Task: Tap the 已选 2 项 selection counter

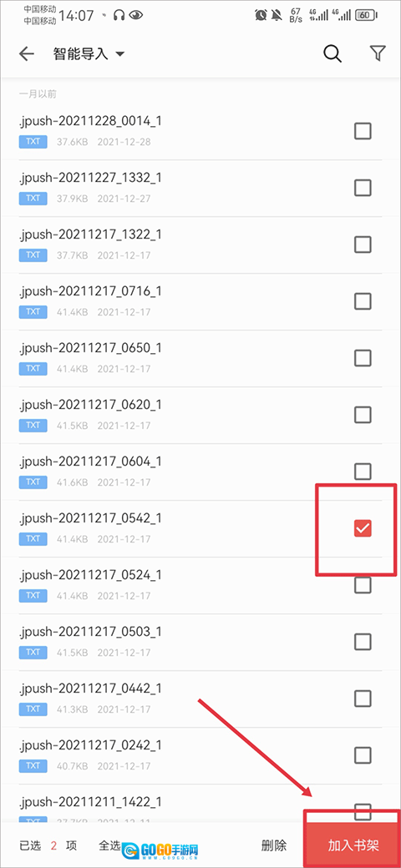Action: tap(48, 845)
